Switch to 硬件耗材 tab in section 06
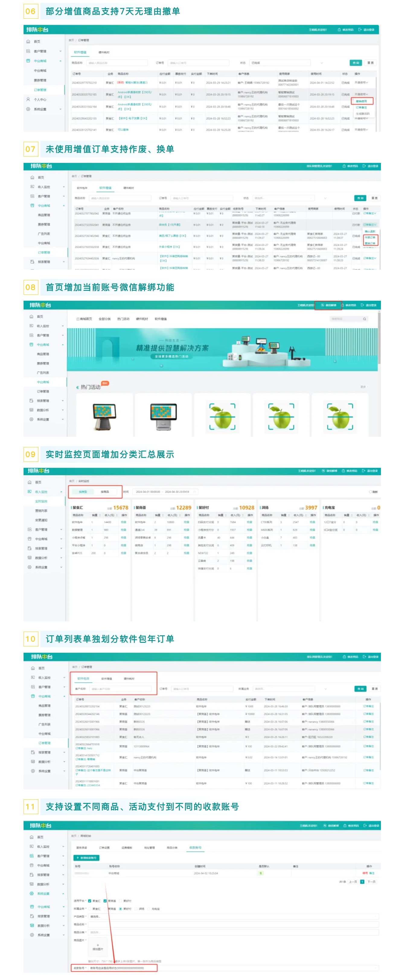The width and height of the screenshot is (396, 980). click(104, 52)
